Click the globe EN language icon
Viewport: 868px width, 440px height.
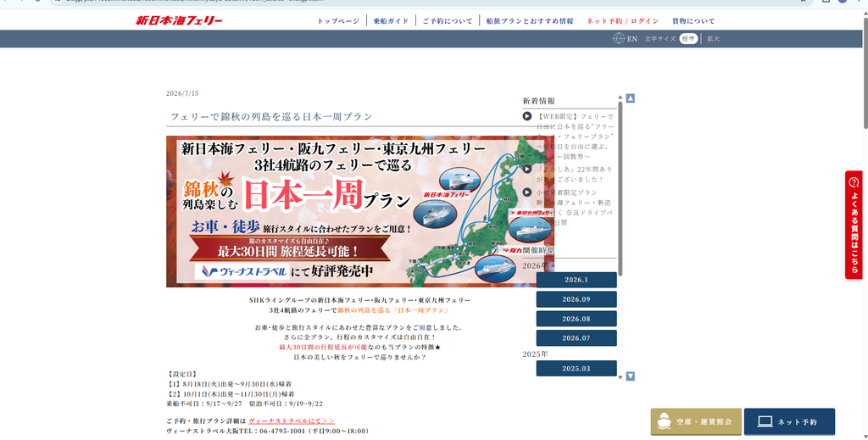618,38
